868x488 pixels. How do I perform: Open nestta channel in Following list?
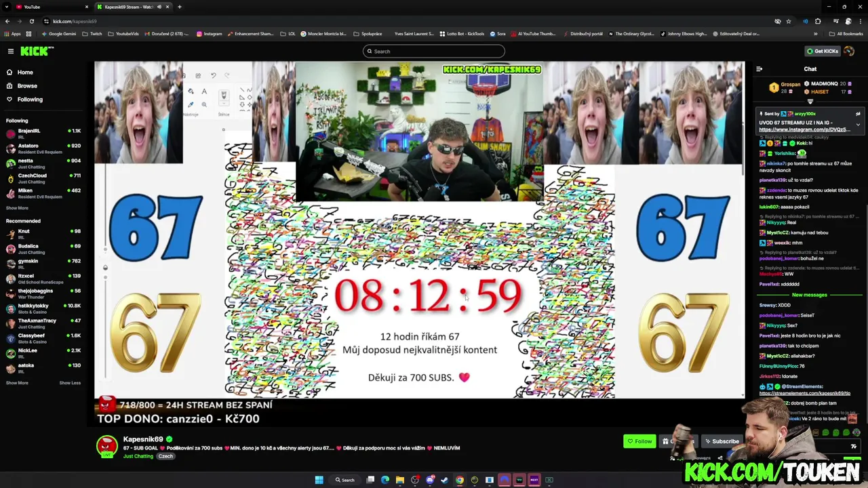coord(43,163)
